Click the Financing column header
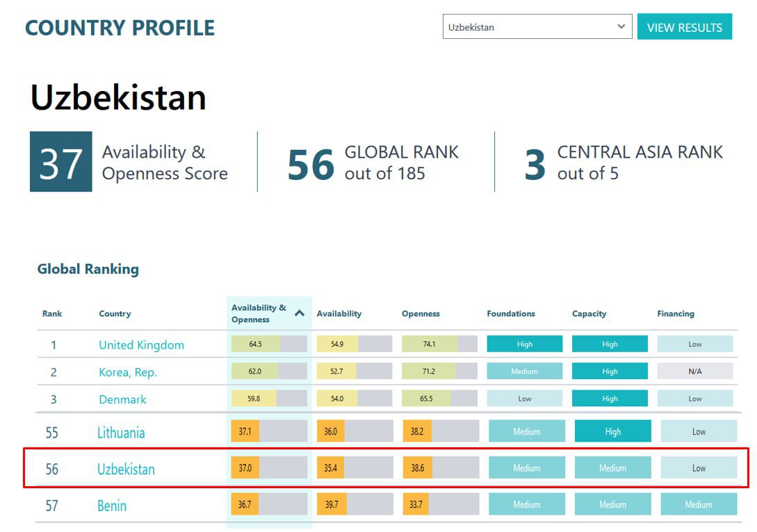Viewport: 757px width, 532px height. point(675,314)
